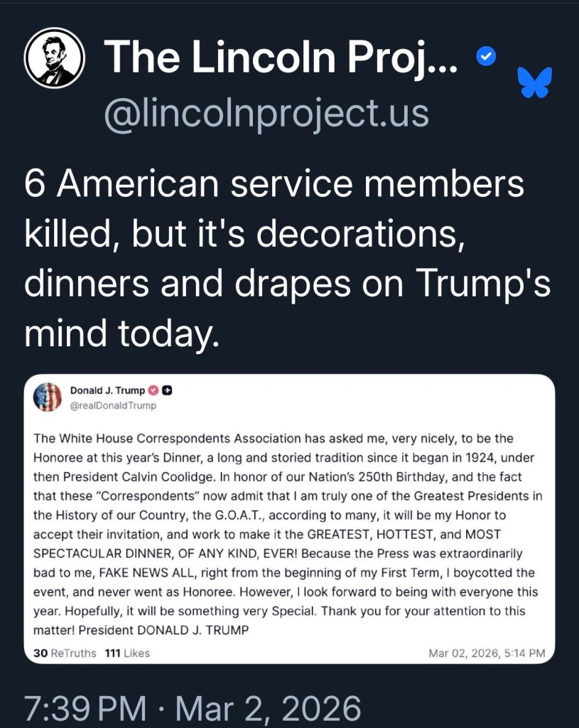
Task: Click the black plus badge beside Trump's name
Action: (167, 390)
